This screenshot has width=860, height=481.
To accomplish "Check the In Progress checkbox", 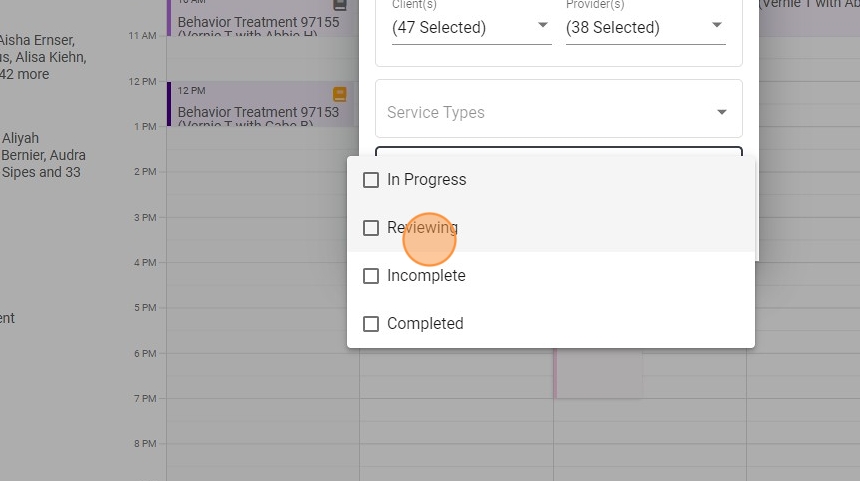I will click(371, 180).
